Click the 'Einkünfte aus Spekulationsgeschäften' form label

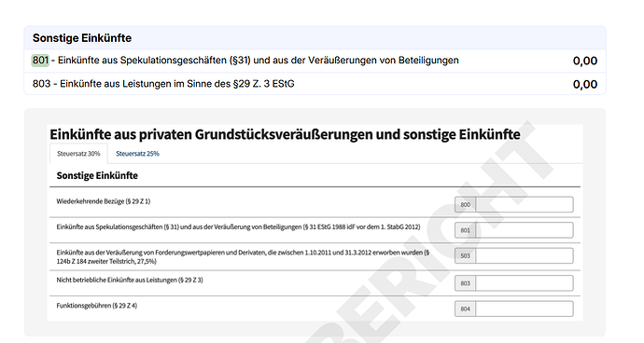238,226
